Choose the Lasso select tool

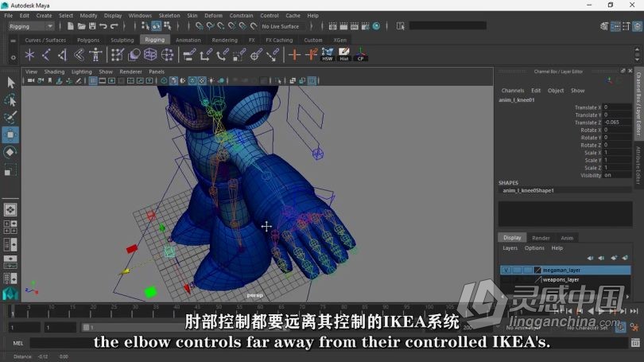(x=10, y=99)
